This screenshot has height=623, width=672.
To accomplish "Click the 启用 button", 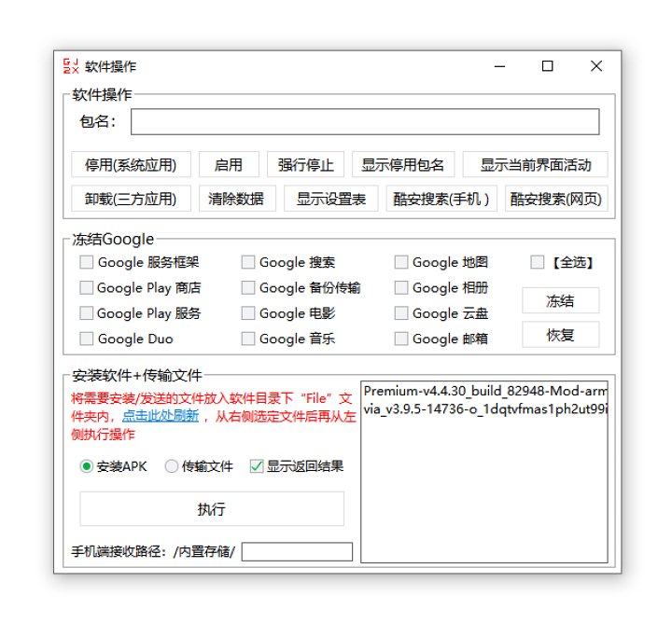I will tap(229, 164).
